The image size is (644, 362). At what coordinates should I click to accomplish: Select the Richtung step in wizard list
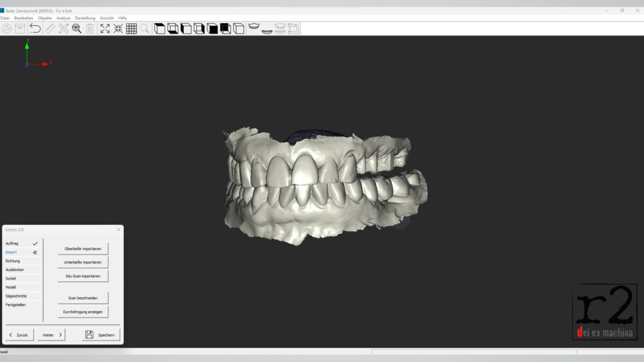coord(13,261)
